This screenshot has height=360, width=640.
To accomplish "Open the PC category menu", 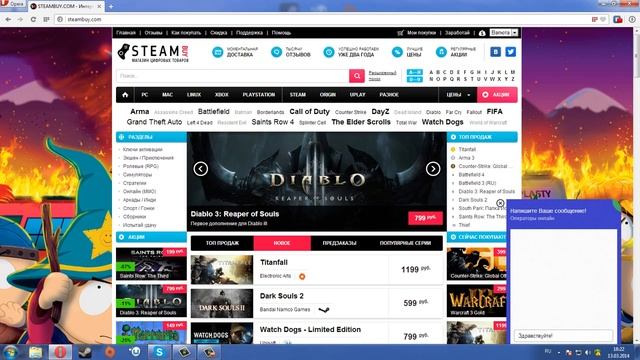I will point(144,95).
